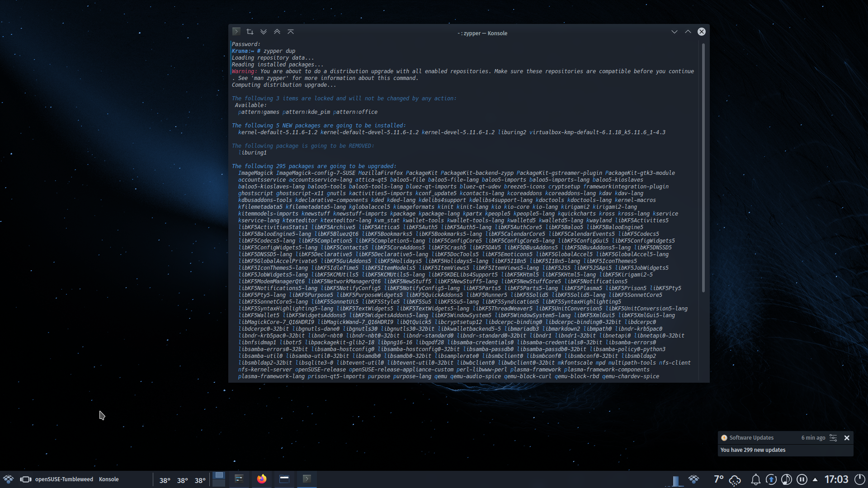This screenshot has height=488, width=868.
Task: Maximize the Konsole window with the up chevron
Action: 688,32
